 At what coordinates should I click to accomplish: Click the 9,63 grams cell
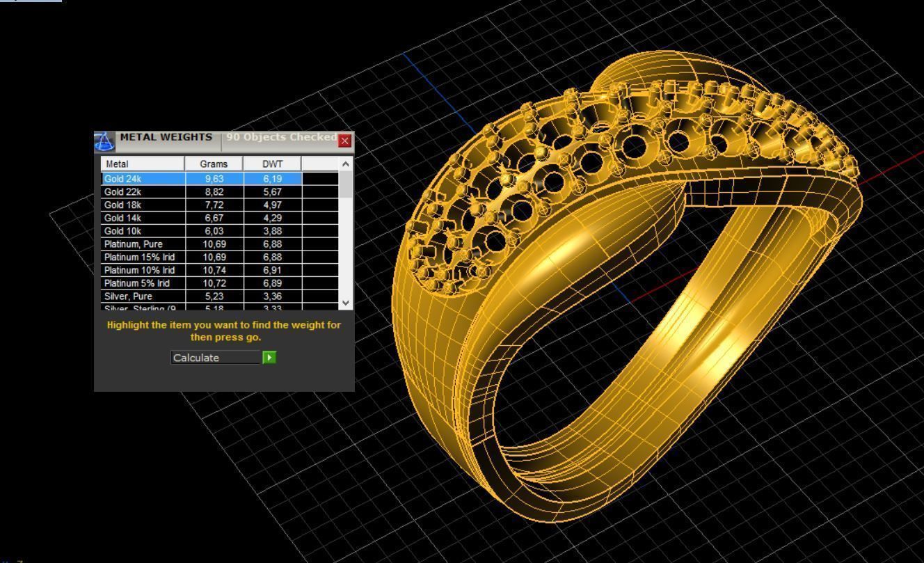pyautogui.click(x=214, y=179)
